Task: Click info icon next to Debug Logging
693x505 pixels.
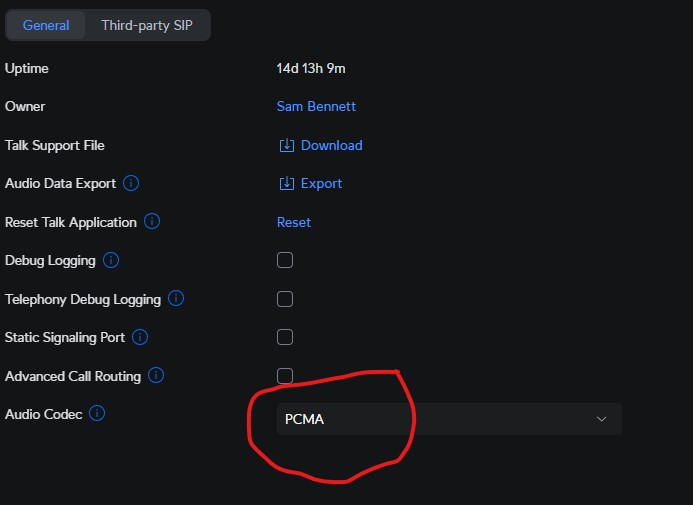Action: [x=111, y=260]
